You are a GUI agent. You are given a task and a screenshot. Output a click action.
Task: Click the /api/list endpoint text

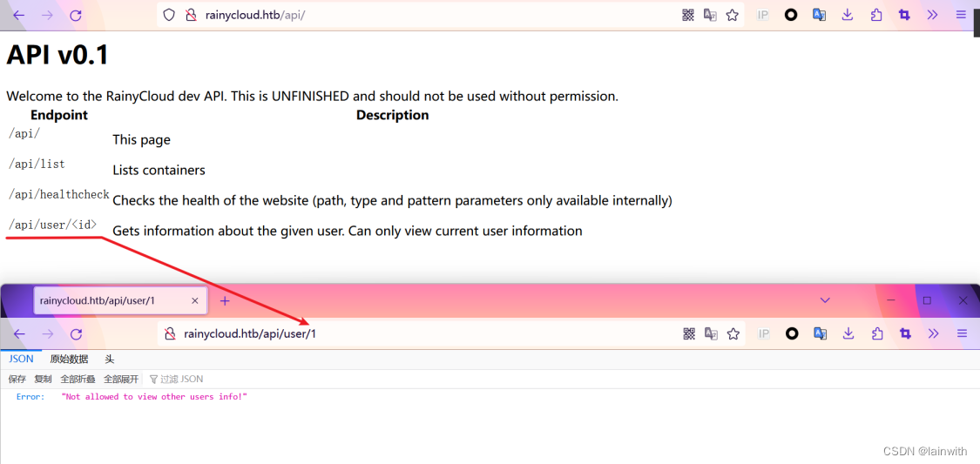[37, 164]
